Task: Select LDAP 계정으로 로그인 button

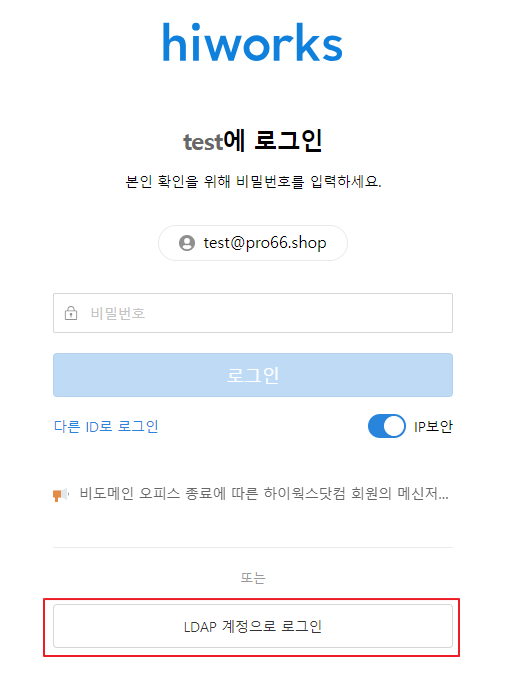Action: pyautogui.click(x=253, y=626)
